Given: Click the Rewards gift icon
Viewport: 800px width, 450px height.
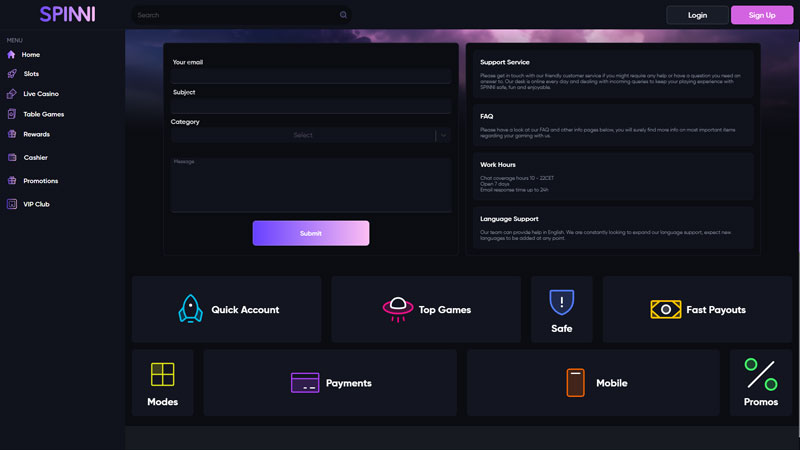Looking at the screenshot, I should point(12,134).
